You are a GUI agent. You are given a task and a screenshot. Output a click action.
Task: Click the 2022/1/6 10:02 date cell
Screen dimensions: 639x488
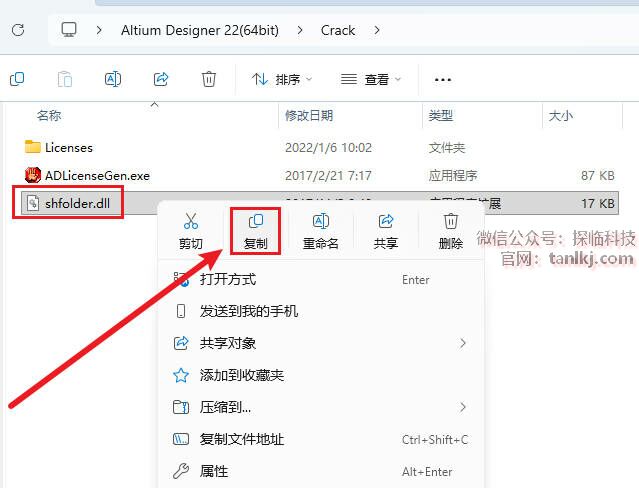click(x=328, y=148)
